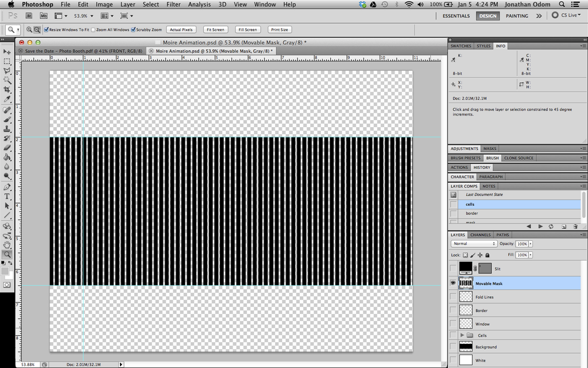The image size is (588, 368).
Task: Uncheck Resize Windows To Fit
Action: coord(47,29)
